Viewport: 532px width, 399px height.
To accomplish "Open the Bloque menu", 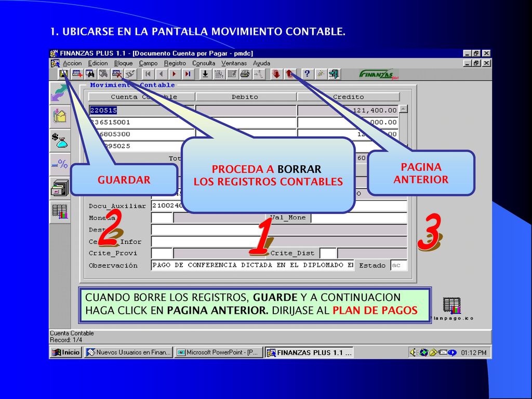I will tap(123, 63).
